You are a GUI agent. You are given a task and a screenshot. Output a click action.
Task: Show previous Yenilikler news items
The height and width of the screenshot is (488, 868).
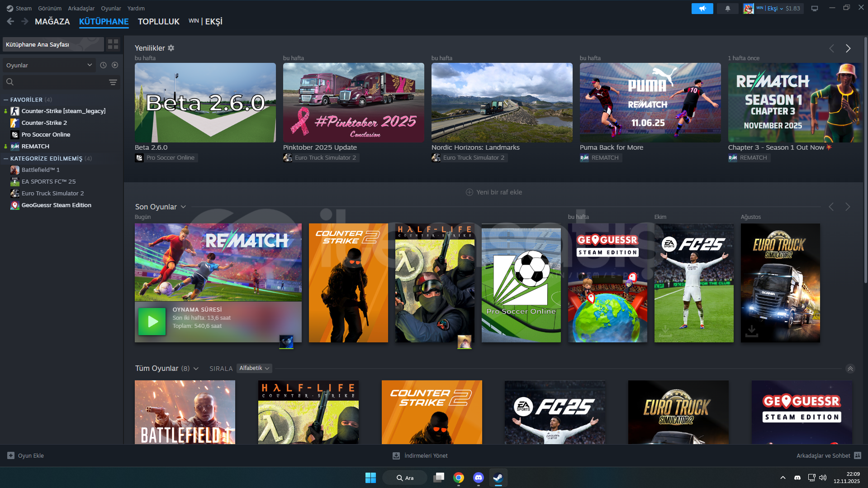pyautogui.click(x=831, y=48)
